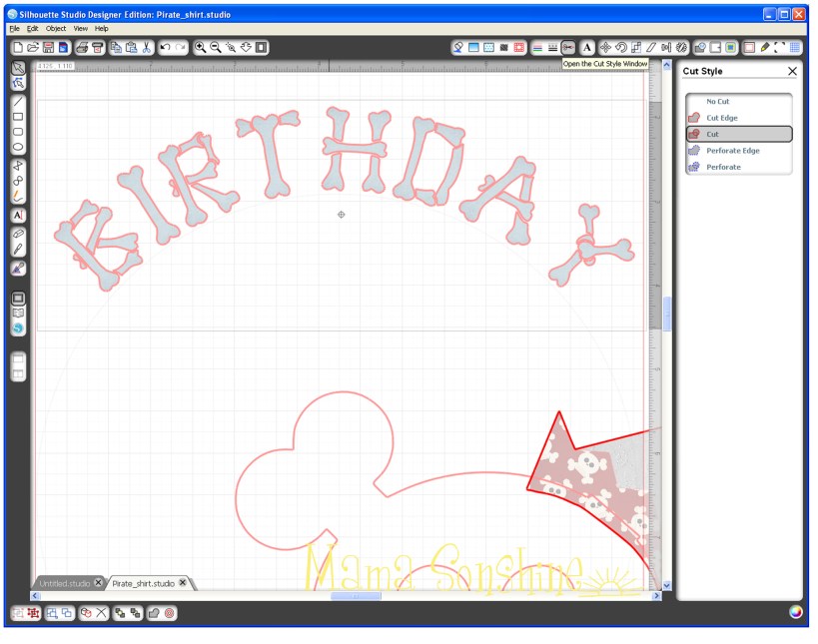The width and height of the screenshot is (818, 644).
Task: Open the Line Style options
Action: coord(551,46)
